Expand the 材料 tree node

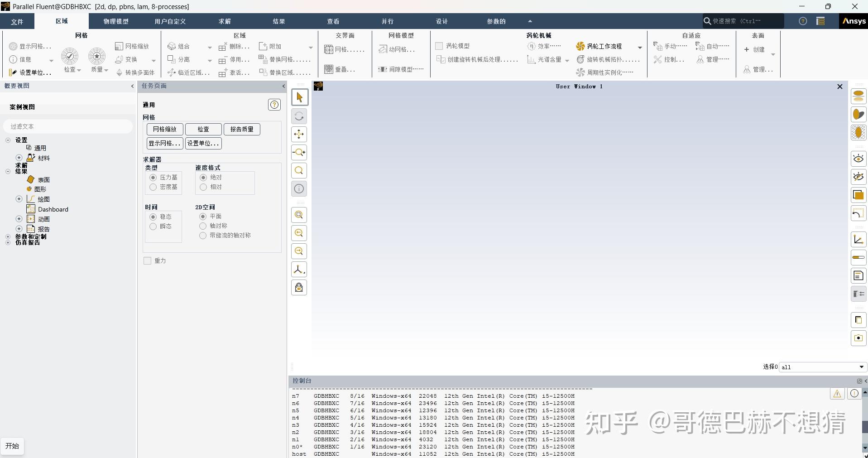tap(19, 158)
